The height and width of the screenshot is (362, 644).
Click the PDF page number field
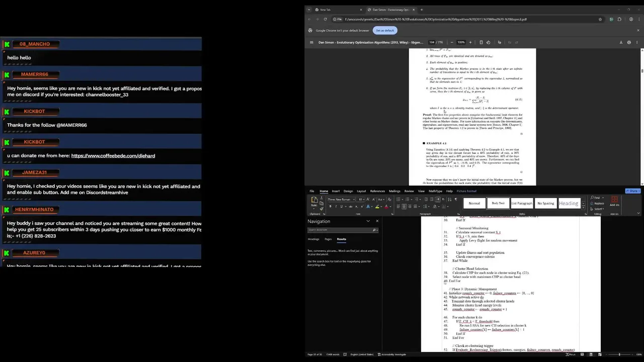432,42
